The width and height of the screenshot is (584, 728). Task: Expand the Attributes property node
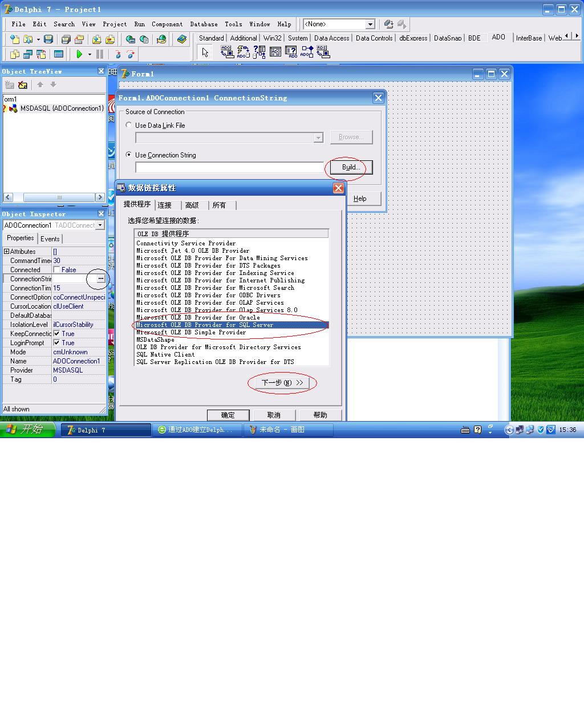(x=6, y=252)
